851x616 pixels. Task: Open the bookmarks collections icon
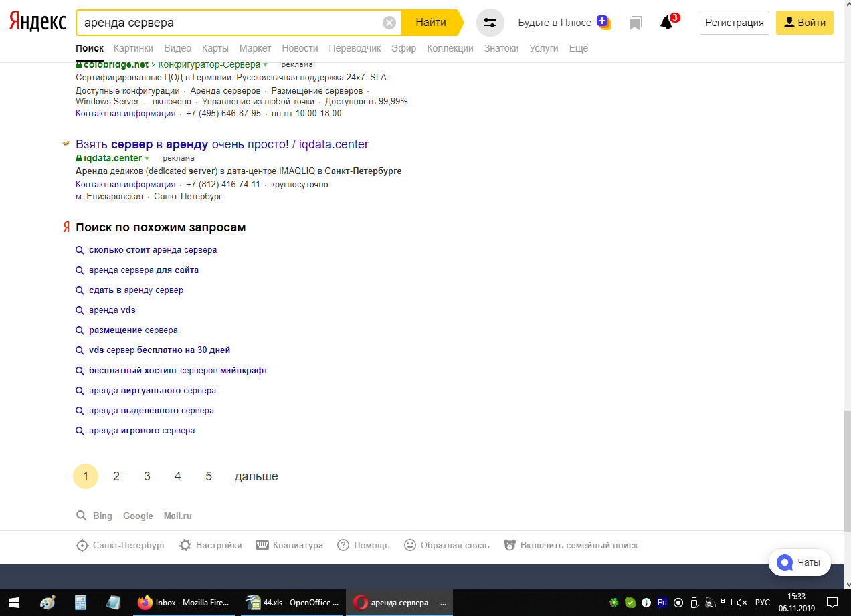(636, 23)
